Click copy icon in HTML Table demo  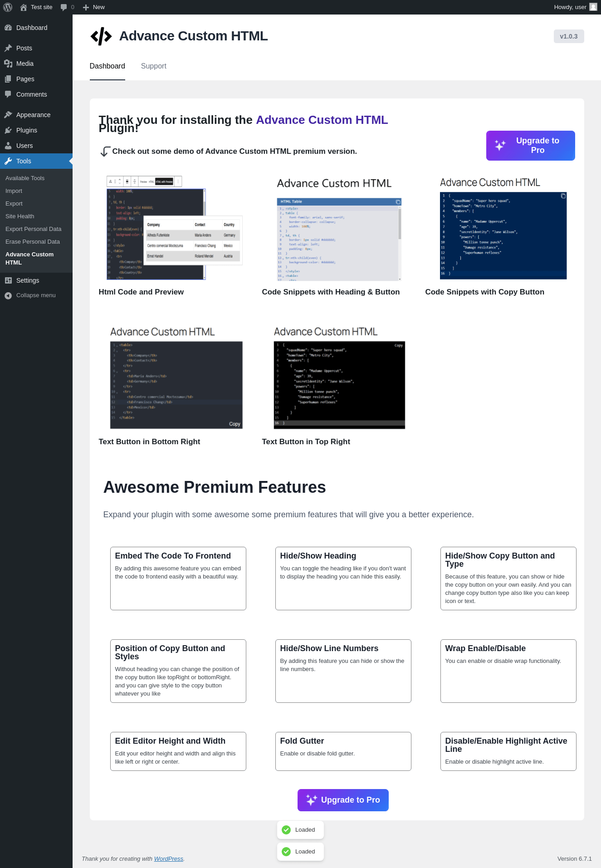[398, 202]
